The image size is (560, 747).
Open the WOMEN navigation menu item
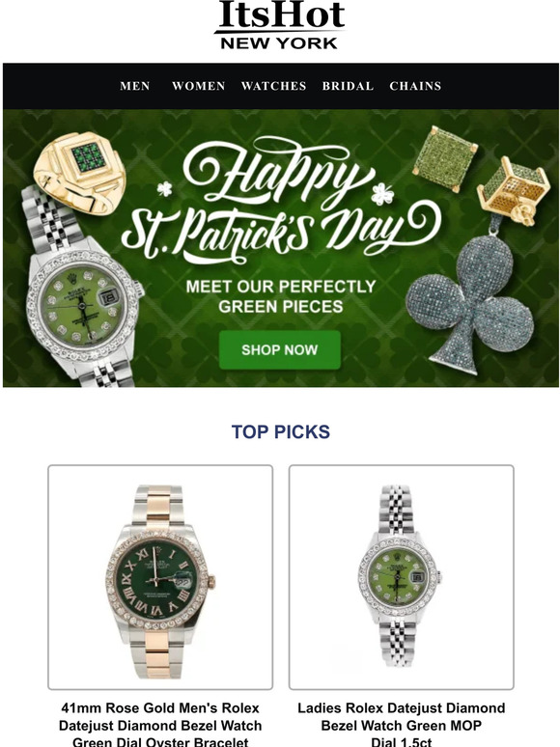pyautogui.click(x=199, y=86)
